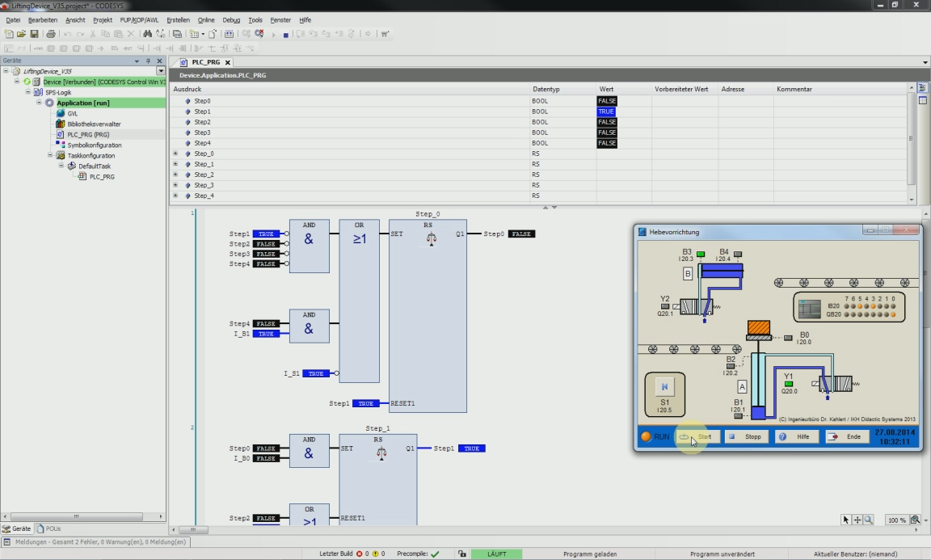
Task: Click the TRUE value cell for Step1
Action: [606, 112]
